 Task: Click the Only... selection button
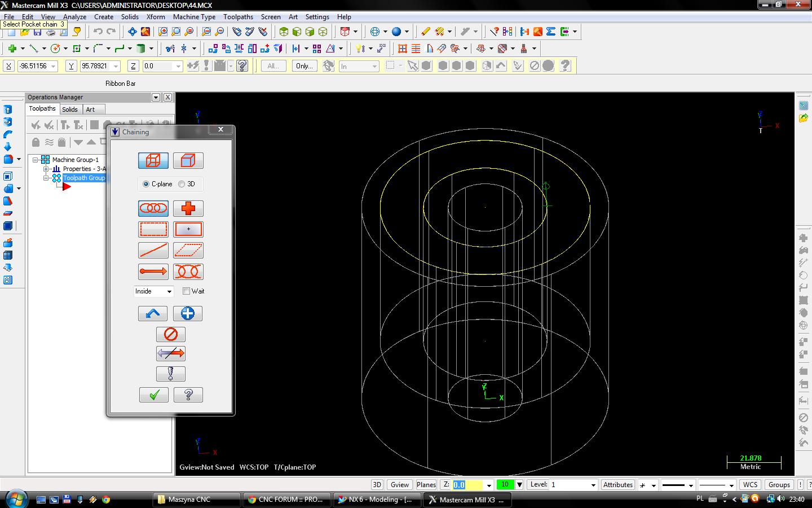(x=304, y=66)
